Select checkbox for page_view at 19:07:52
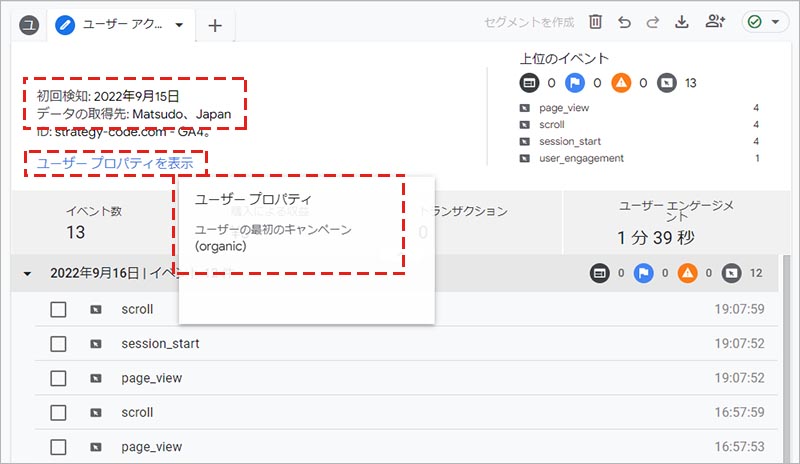Image resolution: width=800 pixels, height=464 pixels. click(x=59, y=378)
